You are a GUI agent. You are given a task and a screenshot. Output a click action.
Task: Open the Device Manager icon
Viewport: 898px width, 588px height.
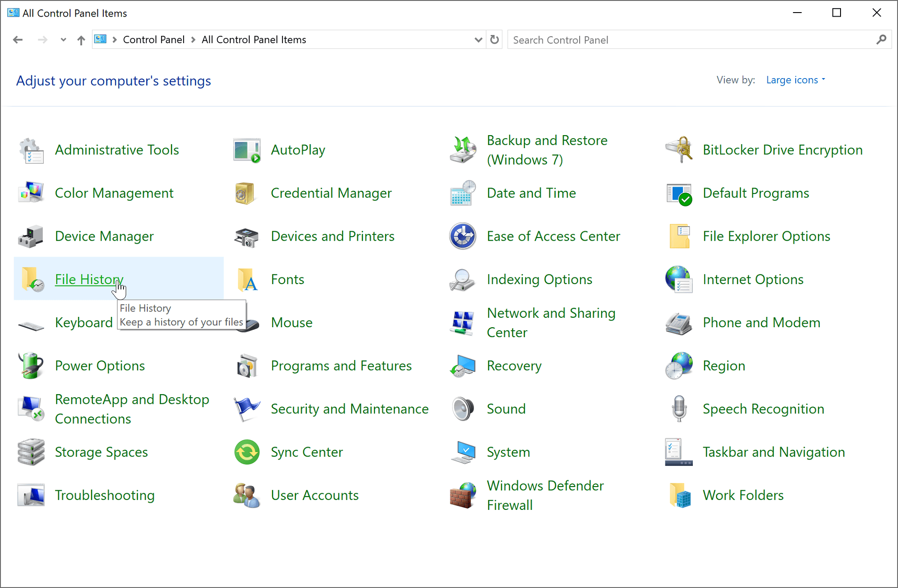pyautogui.click(x=31, y=237)
